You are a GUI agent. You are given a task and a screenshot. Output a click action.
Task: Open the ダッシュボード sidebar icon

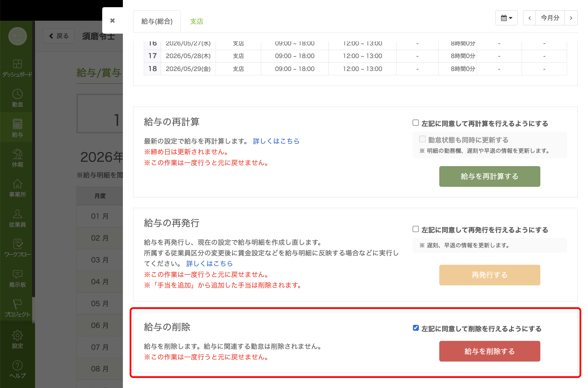point(18,68)
